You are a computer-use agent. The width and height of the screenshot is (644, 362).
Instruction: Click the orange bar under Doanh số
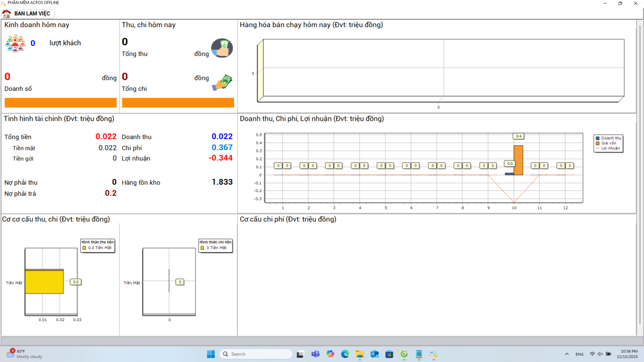61,102
